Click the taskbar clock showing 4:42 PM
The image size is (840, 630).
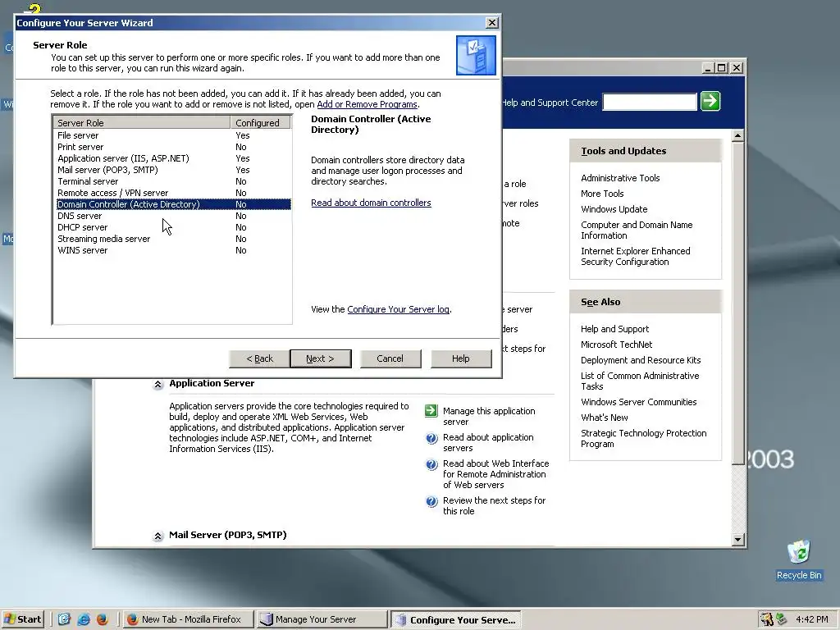click(812, 619)
